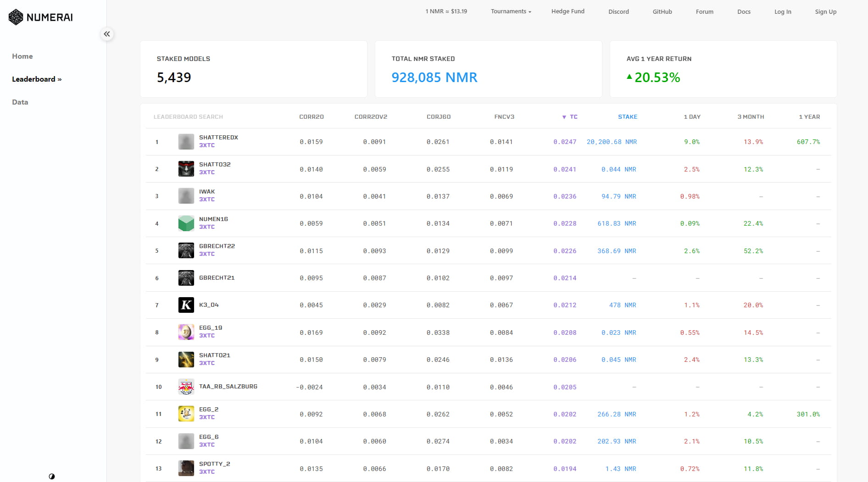Click the Numerai logo icon
The image size is (868, 482).
click(16, 17)
